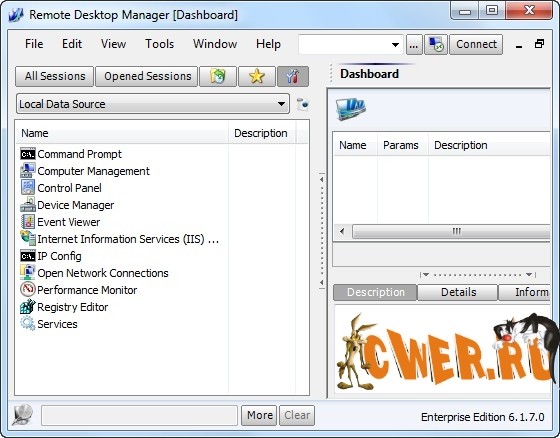Screen dimensions: 560x438
Task: Select the Computer Management entry
Action: tap(93, 171)
